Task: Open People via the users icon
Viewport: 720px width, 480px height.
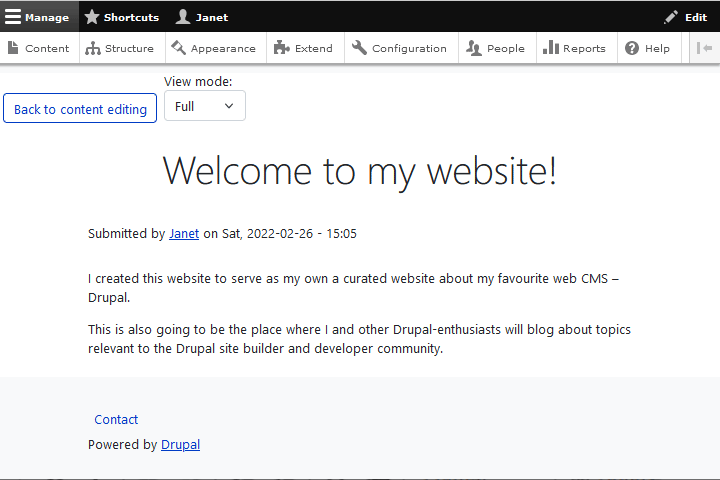Action: 474,48
